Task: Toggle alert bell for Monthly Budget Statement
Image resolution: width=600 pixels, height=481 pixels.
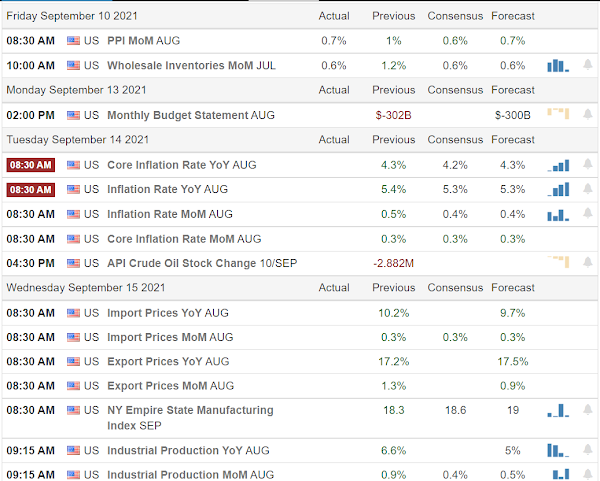Action: pyautogui.click(x=588, y=114)
